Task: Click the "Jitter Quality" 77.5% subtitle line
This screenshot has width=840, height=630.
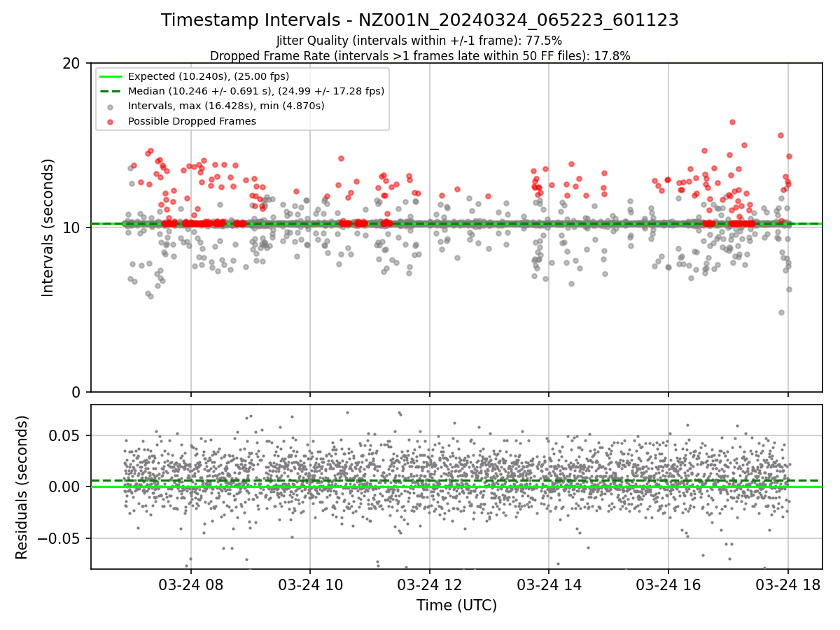Action: click(x=419, y=41)
